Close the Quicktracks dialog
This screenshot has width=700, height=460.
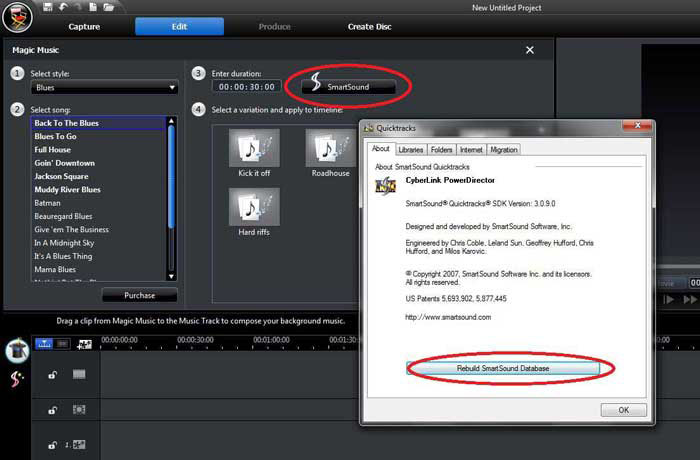[638, 126]
